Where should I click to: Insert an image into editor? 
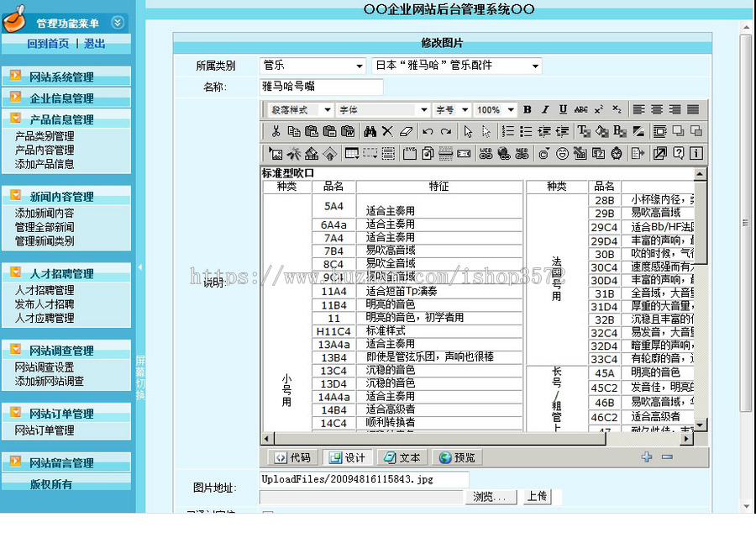(276, 153)
